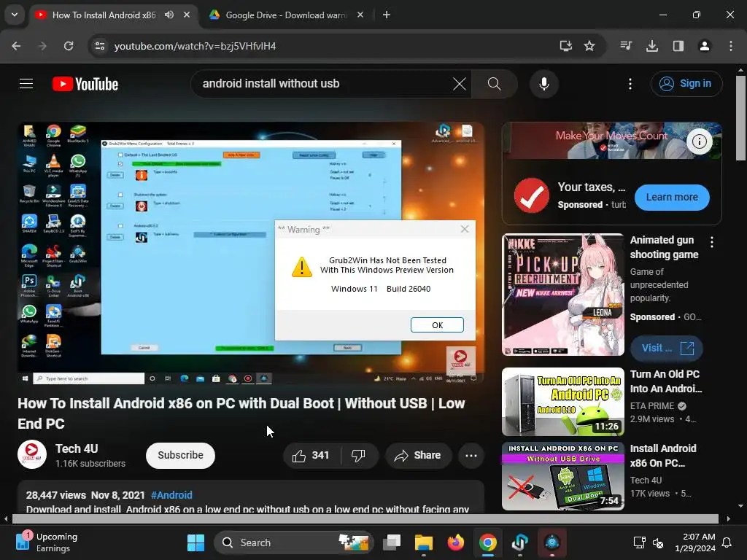Click the address bar URL
This screenshot has width=747, height=560.
coord(195,46)
